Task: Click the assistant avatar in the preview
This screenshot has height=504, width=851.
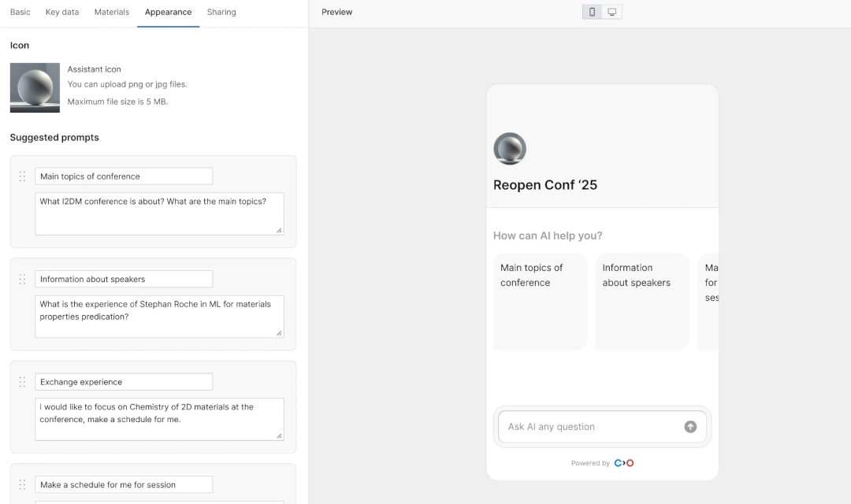Action: 509,148
